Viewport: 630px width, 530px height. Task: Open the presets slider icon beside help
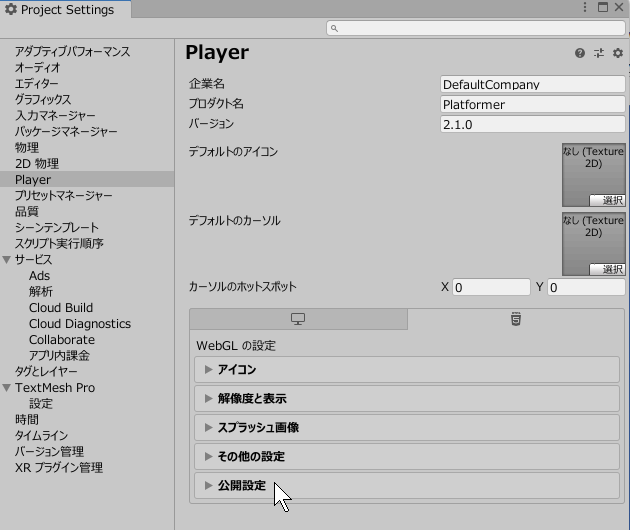(x=599, y=53)
